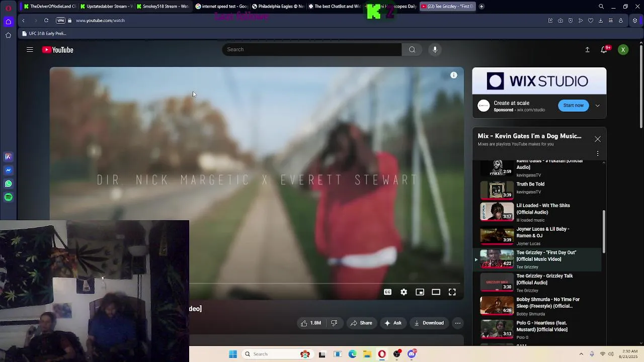Switch to Upstatedabber Stream tab

click(x=106, y=7)
